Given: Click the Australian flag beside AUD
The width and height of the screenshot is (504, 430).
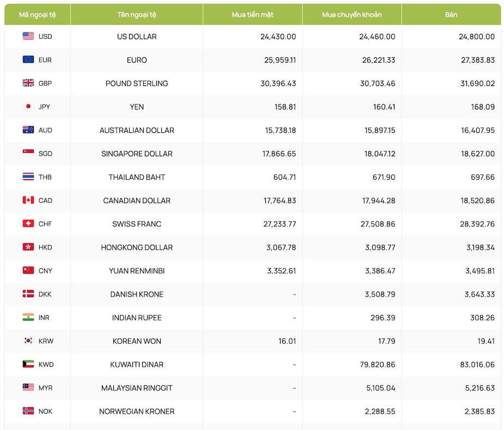Looking at the screenshot, I should (28, 130).
